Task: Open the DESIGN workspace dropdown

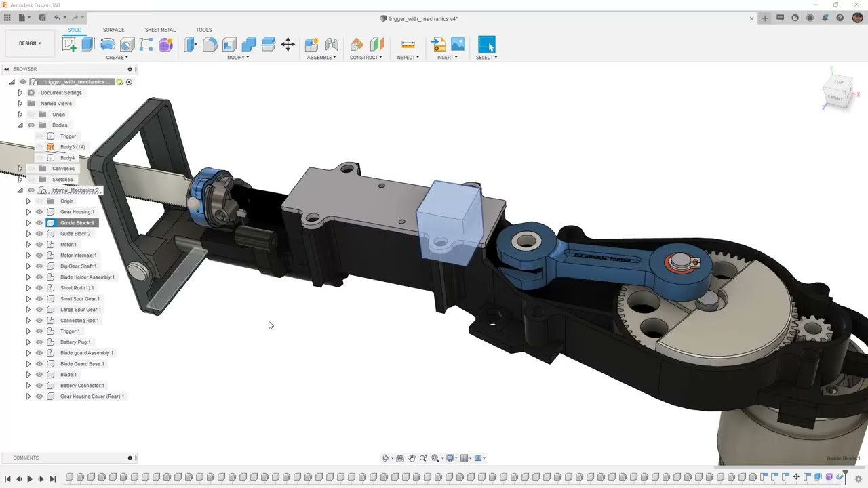Action: (x=30, y=43)
